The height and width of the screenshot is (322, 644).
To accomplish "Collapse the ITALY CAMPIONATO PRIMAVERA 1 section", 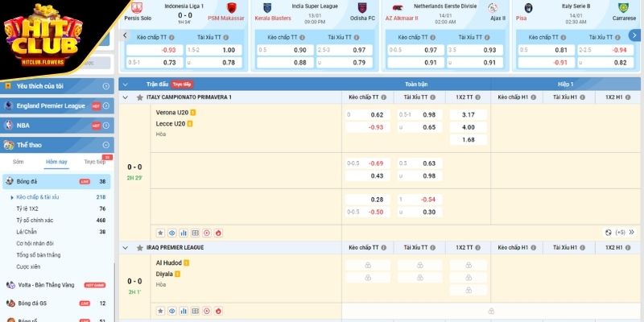I will click(125, 97).
